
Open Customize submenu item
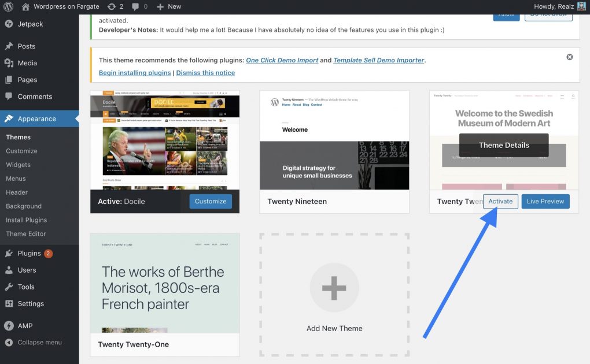coord(21,151)
